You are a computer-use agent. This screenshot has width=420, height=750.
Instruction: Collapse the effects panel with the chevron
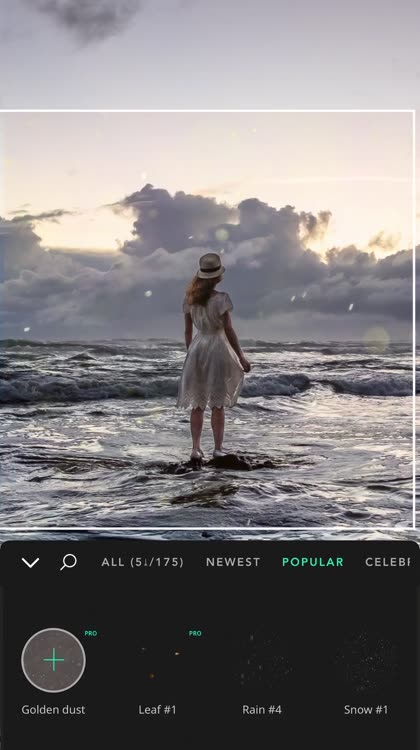click(30, 562)
